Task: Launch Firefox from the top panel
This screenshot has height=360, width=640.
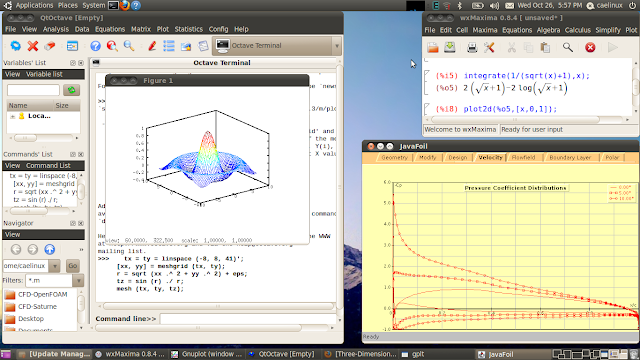Action: pyautogui.click(x=125, y=5)
